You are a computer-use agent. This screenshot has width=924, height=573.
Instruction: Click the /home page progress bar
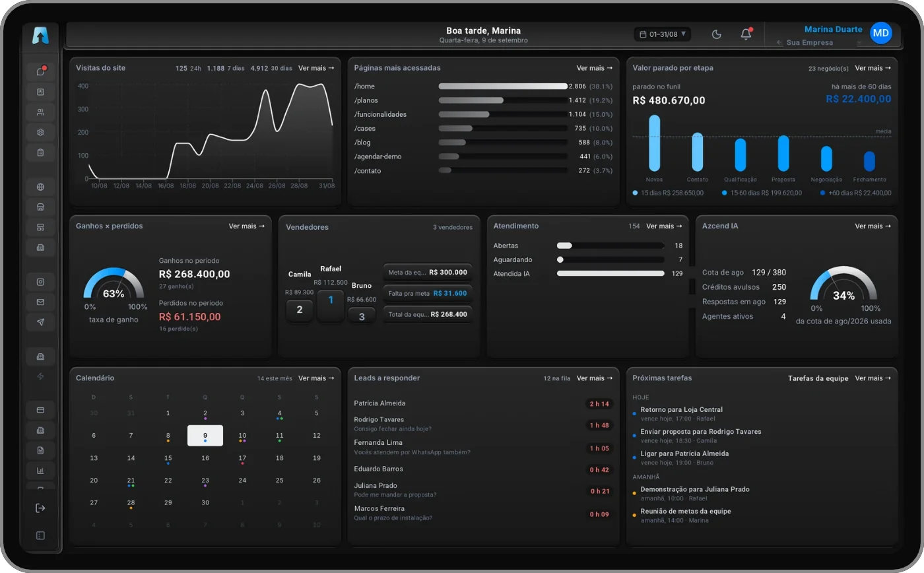coord(503,86)
